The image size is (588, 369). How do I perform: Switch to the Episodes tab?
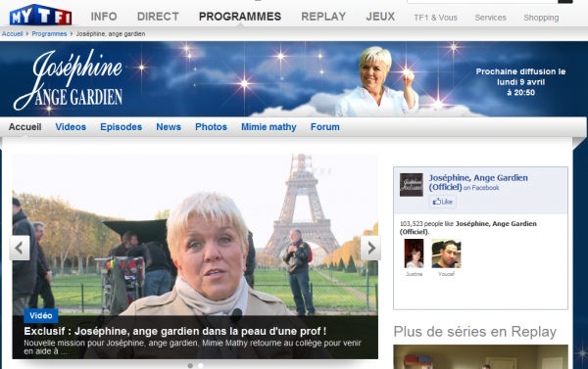122,127
